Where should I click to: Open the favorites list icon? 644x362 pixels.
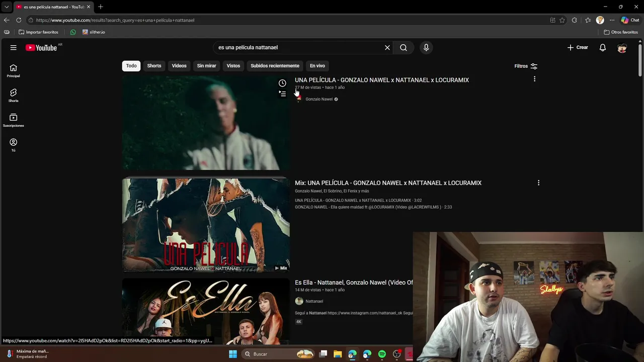(588, 20)
